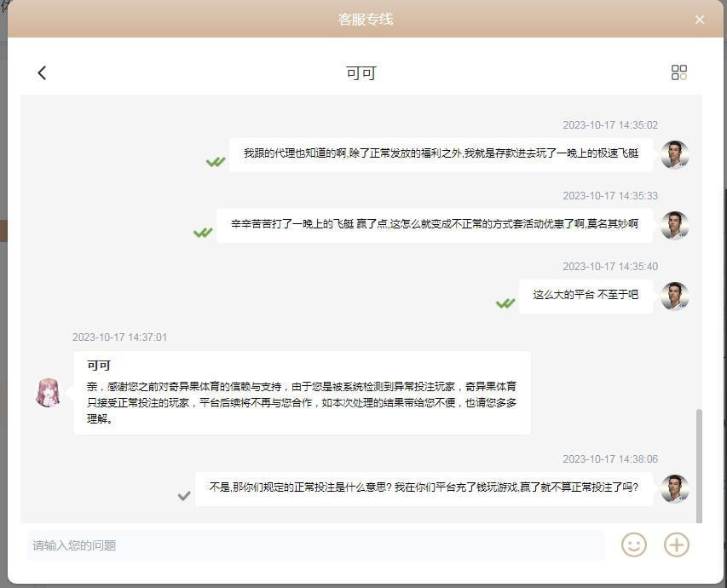Select message starting 不是,那你们规定的正常投注

click(x=424, y=487)
